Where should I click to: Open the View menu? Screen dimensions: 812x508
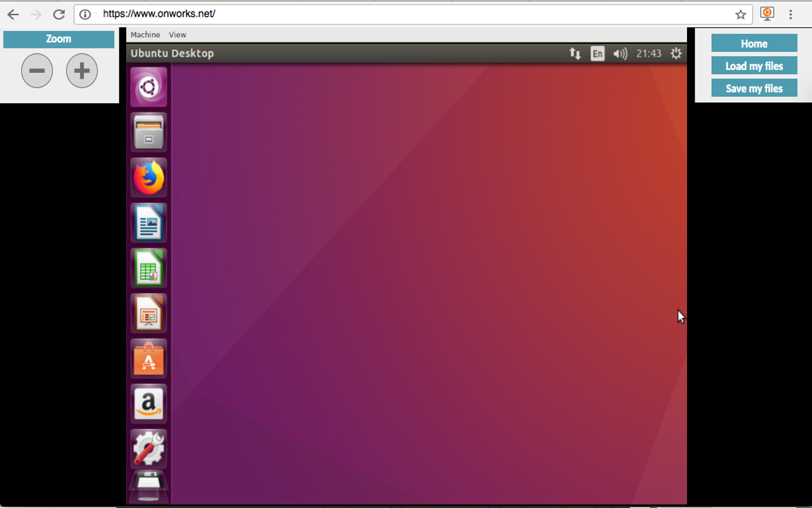(177, 34)
